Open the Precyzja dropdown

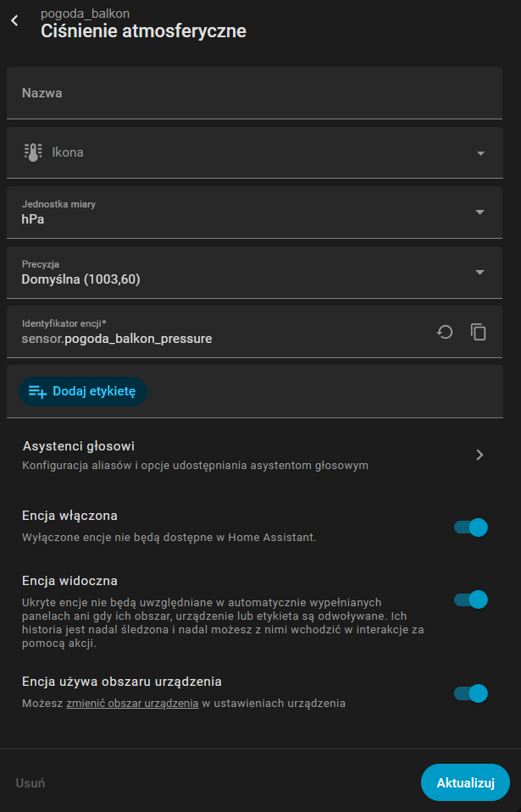pos(254,273)
